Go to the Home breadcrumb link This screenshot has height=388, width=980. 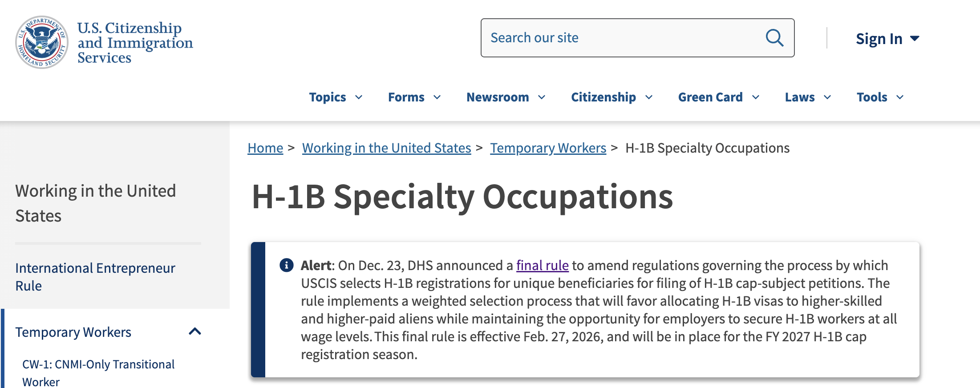pos(265,148)
